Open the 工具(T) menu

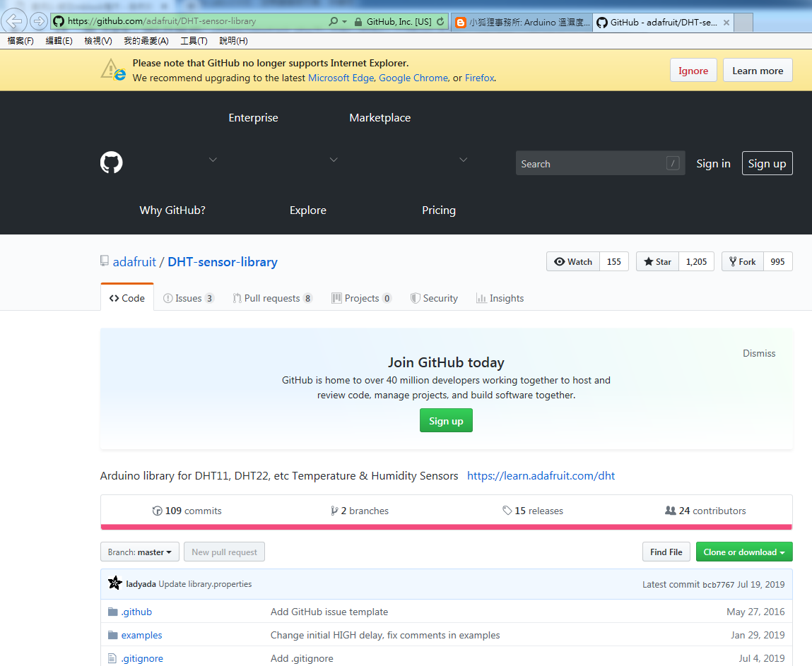pos(194,40)
